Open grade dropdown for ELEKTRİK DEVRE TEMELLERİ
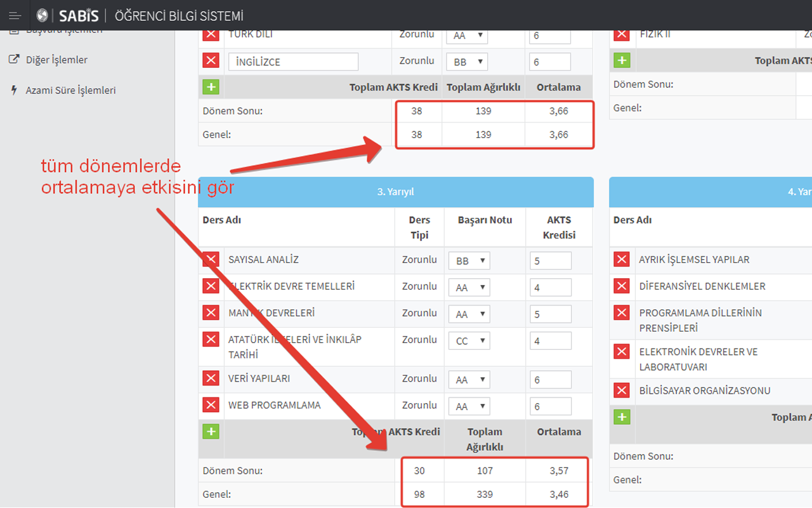812x508 pixels. 469,288
